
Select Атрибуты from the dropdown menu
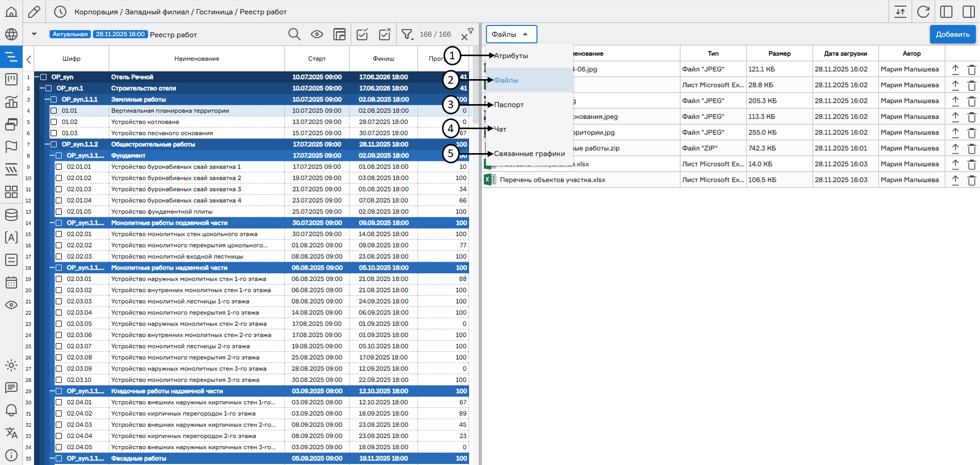pyautogui.click(x=511, y=56)
